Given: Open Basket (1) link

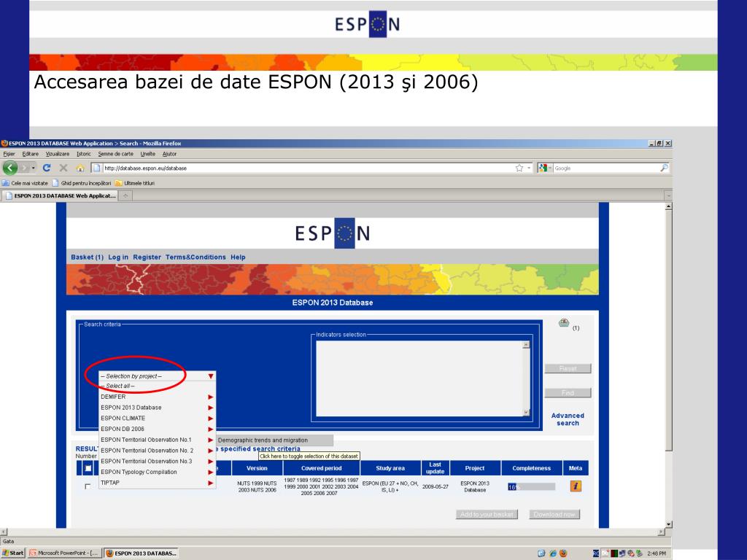Looking at the screenshot, I should pyautogui.click(x=88, y=257).
